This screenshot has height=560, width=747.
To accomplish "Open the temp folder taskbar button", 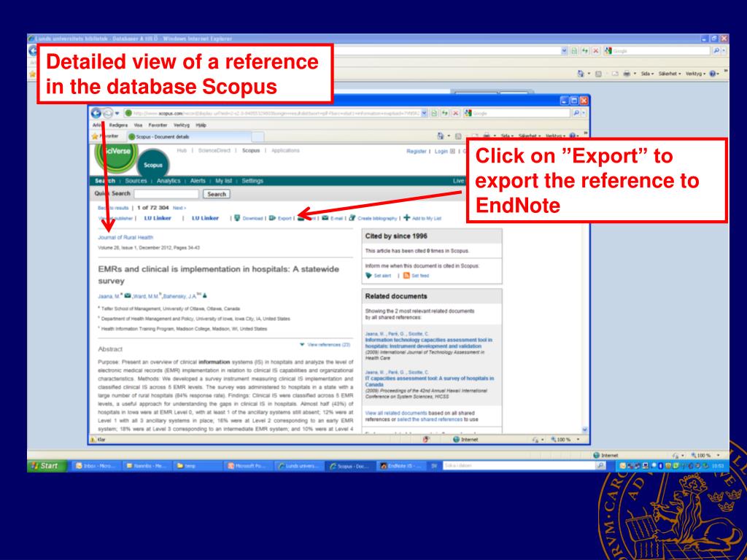I will point(194,466).
